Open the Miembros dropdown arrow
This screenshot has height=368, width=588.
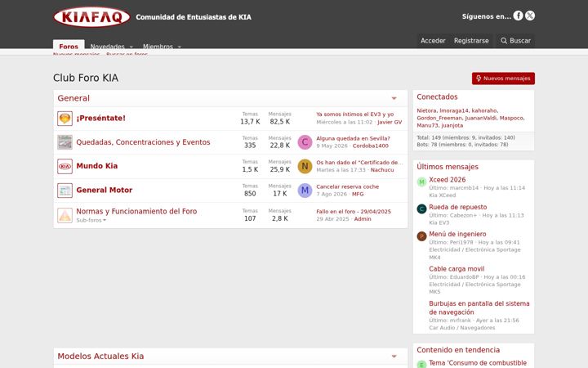pyautogui.click(x=179, y=47)
